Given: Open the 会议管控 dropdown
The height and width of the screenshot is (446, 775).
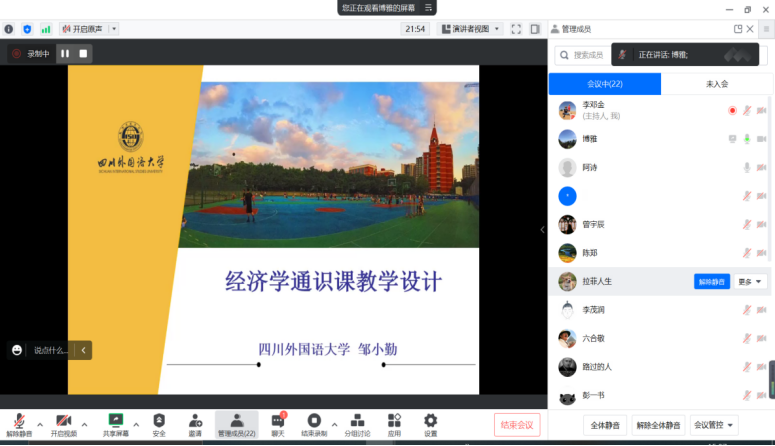Looking at the screenshot, I should click(x=715, y=424).
